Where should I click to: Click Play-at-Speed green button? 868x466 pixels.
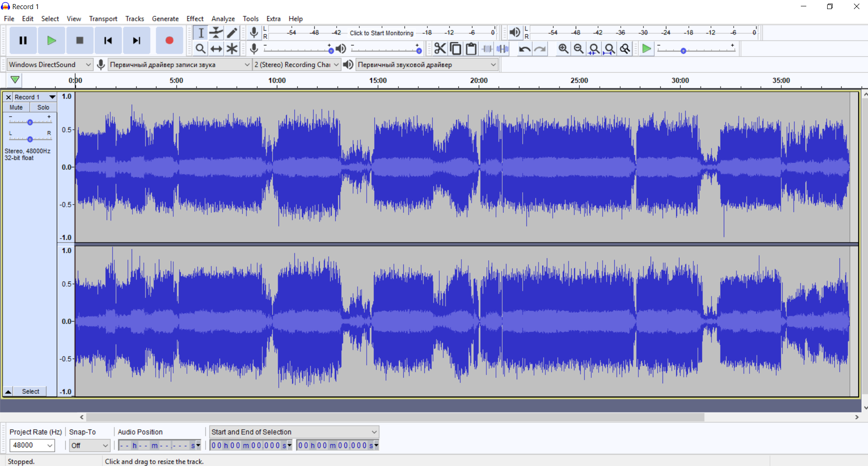[x=646, y=49]
